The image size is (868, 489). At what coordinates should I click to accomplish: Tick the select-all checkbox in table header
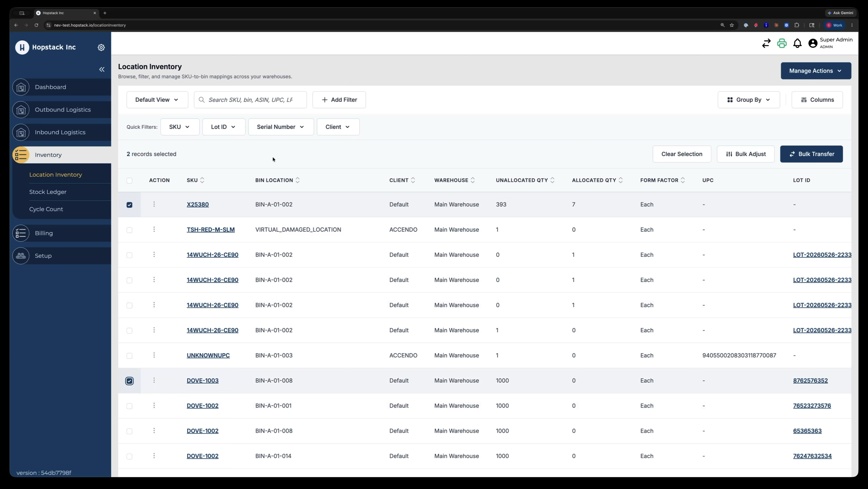point(129,181)
